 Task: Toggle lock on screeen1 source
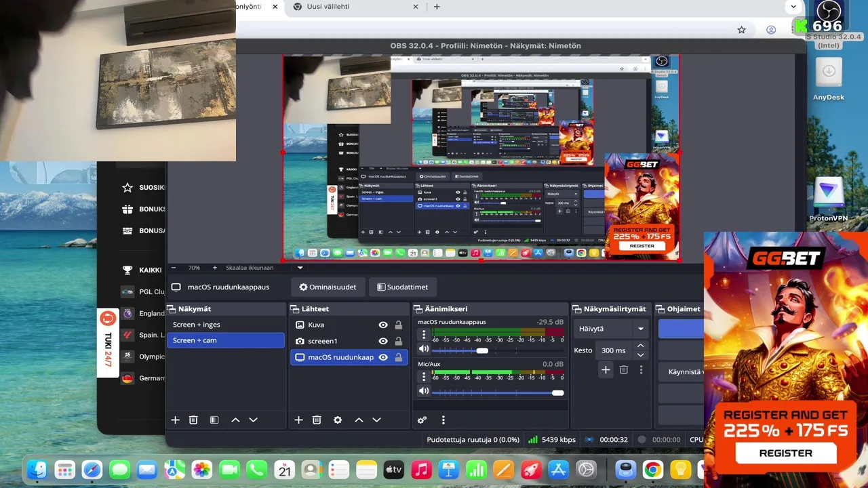coord(399,341)
